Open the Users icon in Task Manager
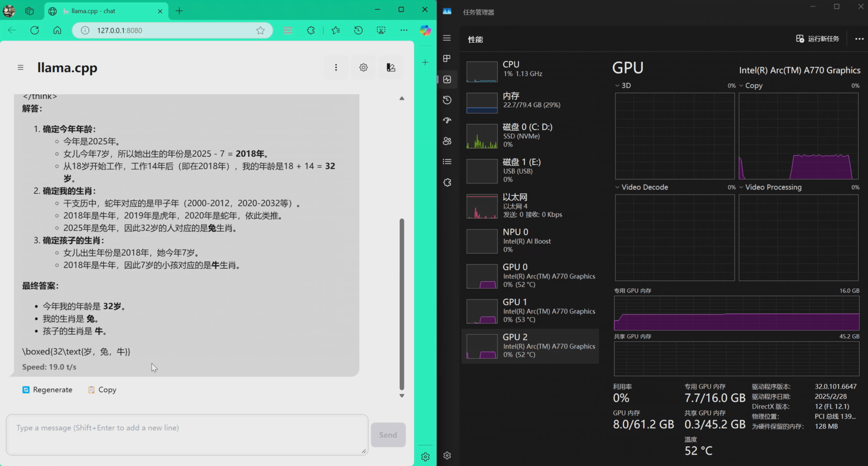This screenshot has height=466, width=868. [x=447, y=141]
